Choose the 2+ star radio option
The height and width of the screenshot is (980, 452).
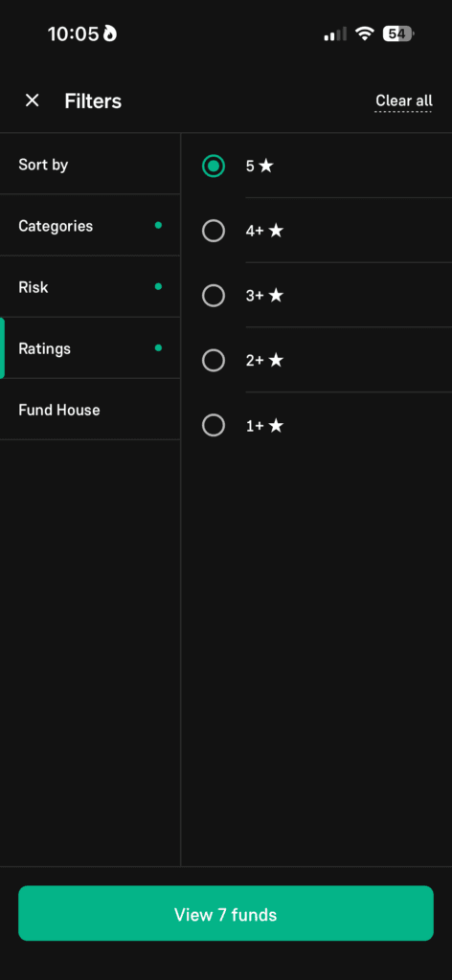click(214, 360)
